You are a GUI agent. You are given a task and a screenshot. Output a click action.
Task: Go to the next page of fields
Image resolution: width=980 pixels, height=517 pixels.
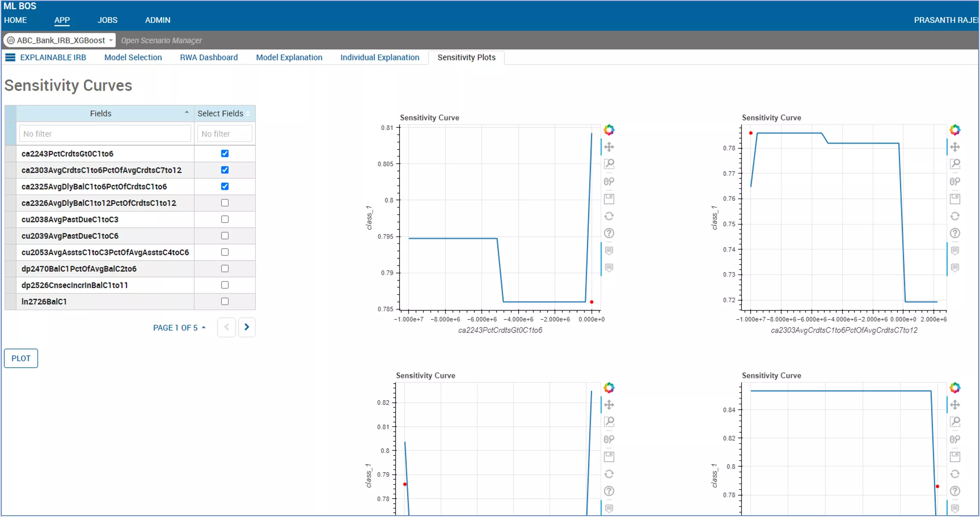click(x=247, y=327)
